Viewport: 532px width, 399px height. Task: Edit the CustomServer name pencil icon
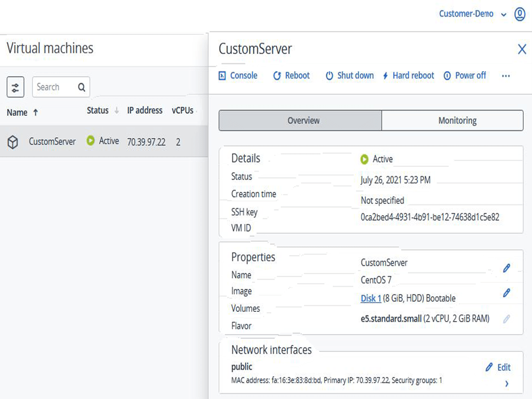coord(507,268)
